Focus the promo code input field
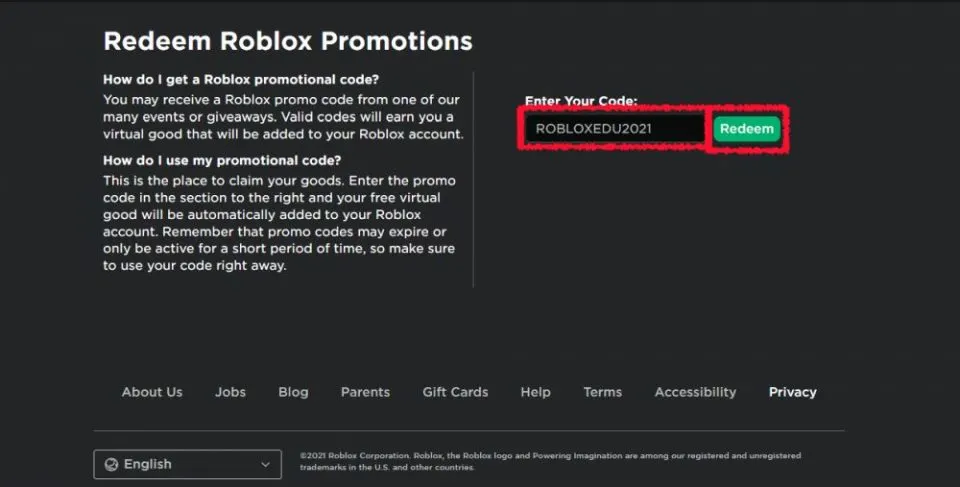Screen dimensions: 960x487 (x=614, y=129)
